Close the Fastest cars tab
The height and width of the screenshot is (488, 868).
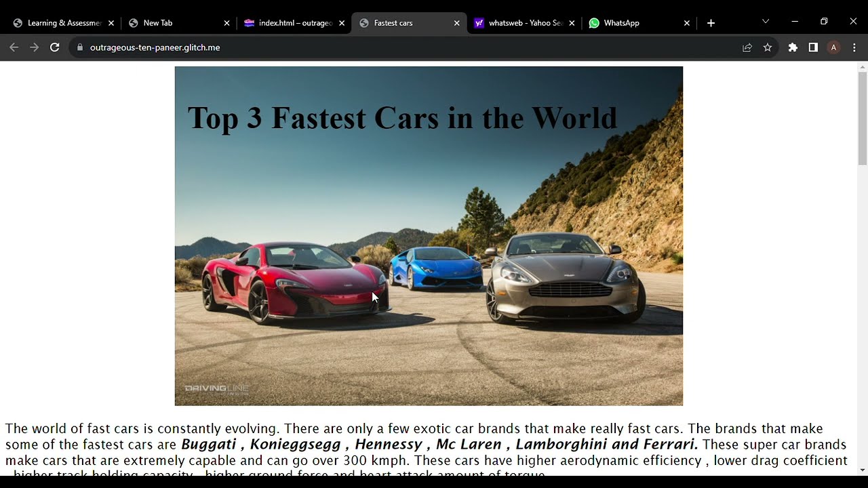pos(457,23)
